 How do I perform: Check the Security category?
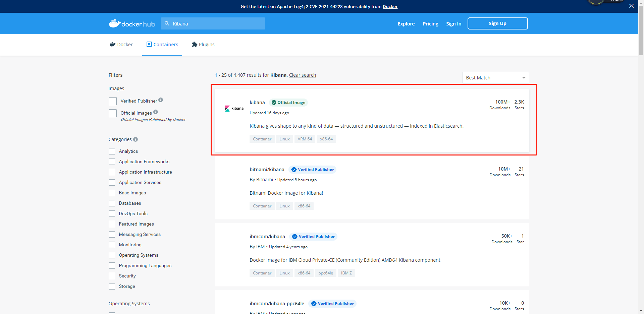112,276
